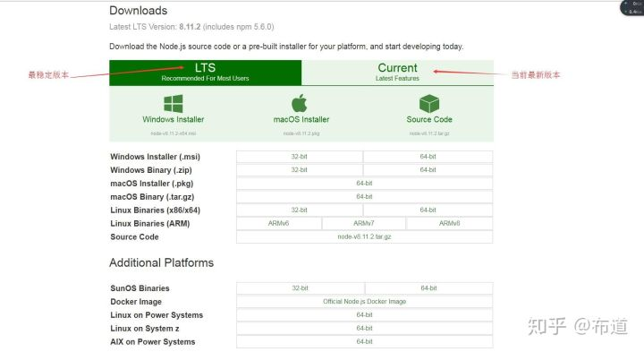
Task: Open node-v8.11.2.tar.gz source code link
Action: point(364,236)
